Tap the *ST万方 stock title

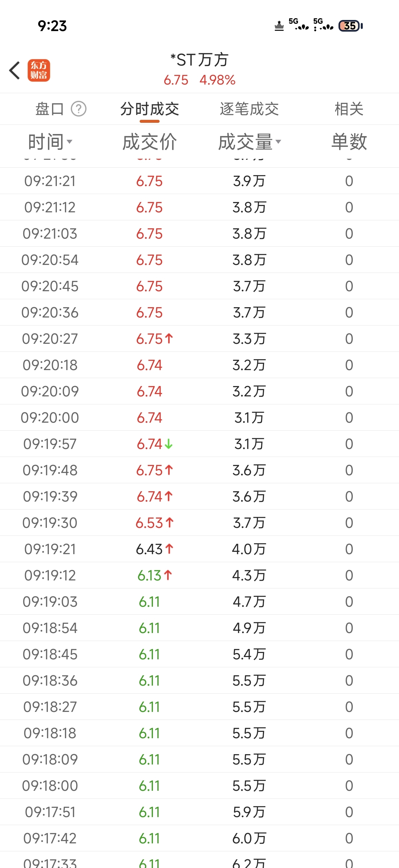199,60
